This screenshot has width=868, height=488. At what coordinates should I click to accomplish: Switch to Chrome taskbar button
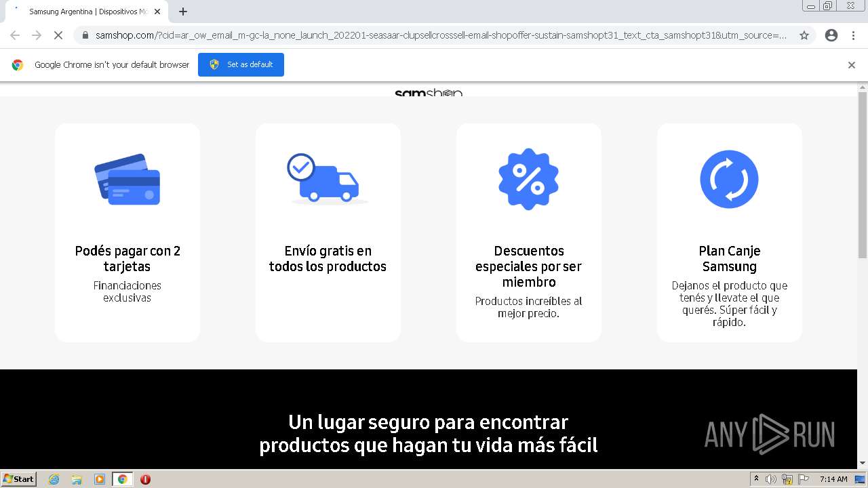coord(122,479)
